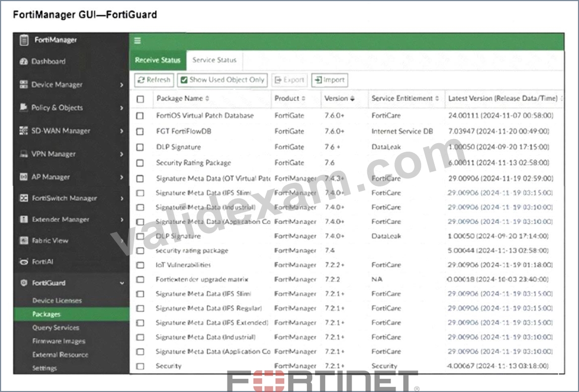The image size is (579, 392).
Task: Click the Import button
Action: [x=330, y=80]
